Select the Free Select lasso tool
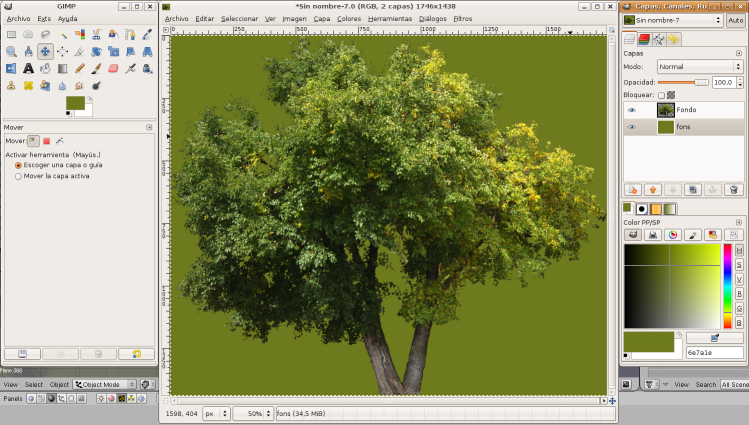 [x=45, y=34]
